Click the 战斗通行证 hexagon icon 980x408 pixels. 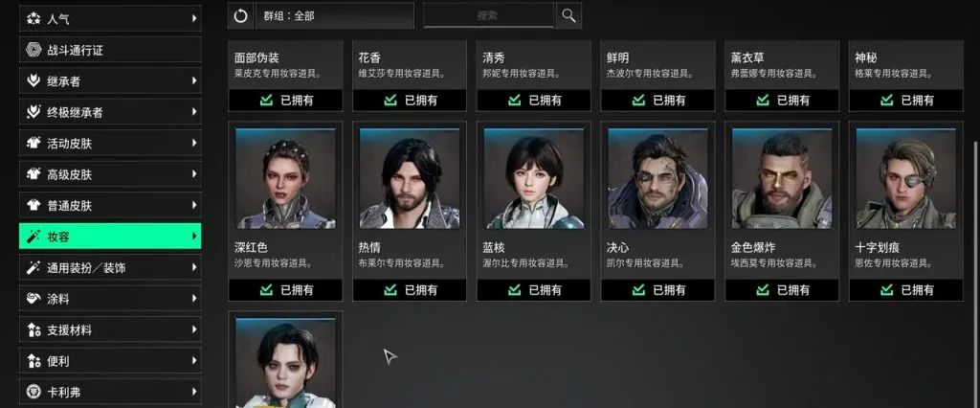pyautogui.click(x=33, y=50)
